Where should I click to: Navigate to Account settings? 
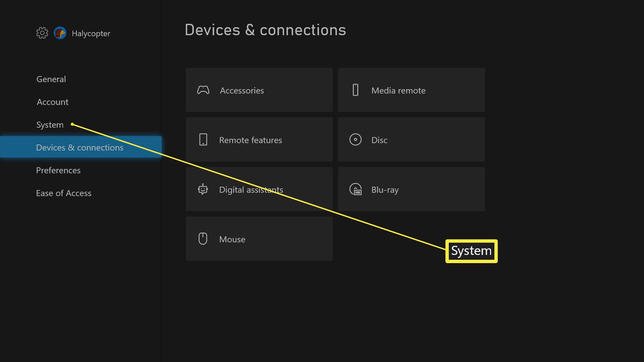tap(52, 101)
